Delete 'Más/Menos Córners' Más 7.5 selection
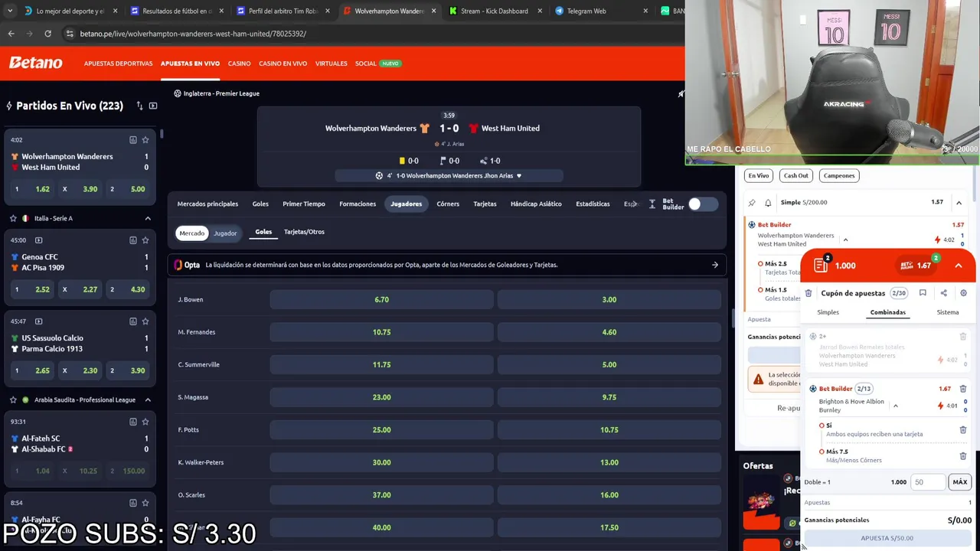This screenshot has height=551, width=980. pos(963,456)
